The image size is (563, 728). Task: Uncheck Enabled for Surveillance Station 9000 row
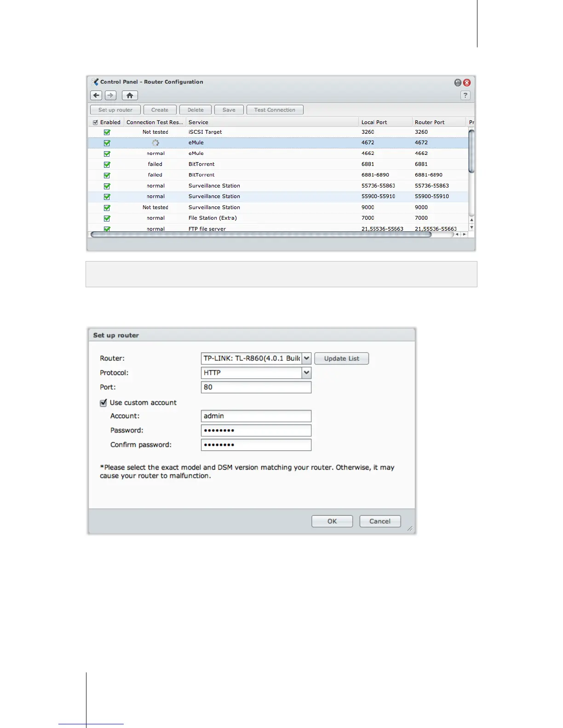tap(107, 208)
